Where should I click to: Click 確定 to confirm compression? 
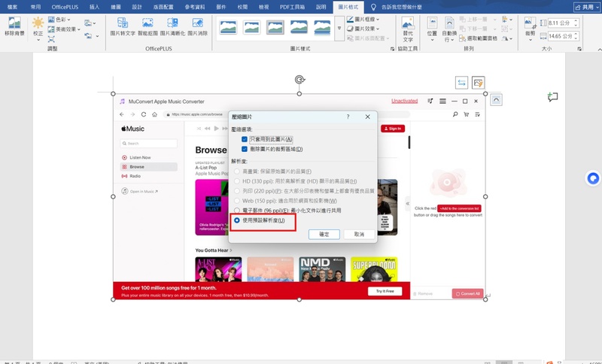coord(324,235)
